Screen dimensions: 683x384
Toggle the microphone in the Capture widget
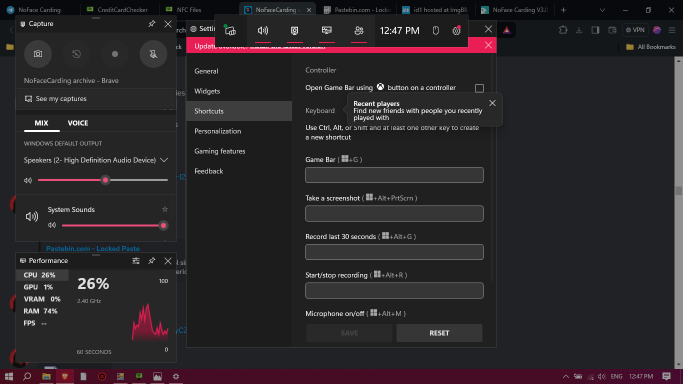pos(153,54)
